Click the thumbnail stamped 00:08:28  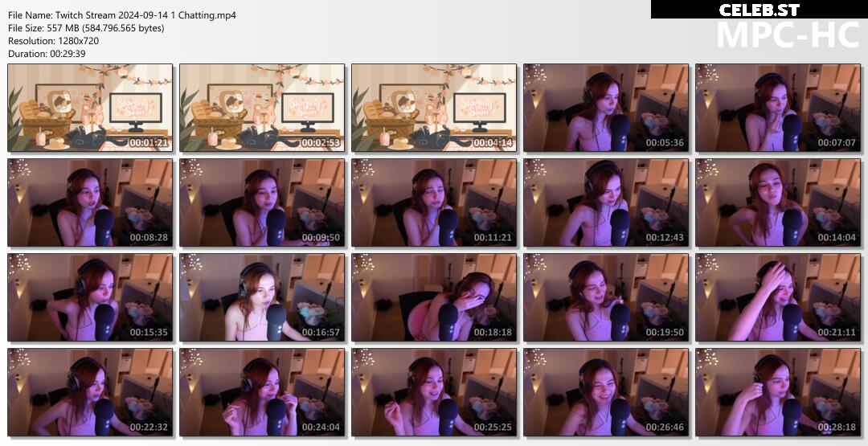point(90,203)
